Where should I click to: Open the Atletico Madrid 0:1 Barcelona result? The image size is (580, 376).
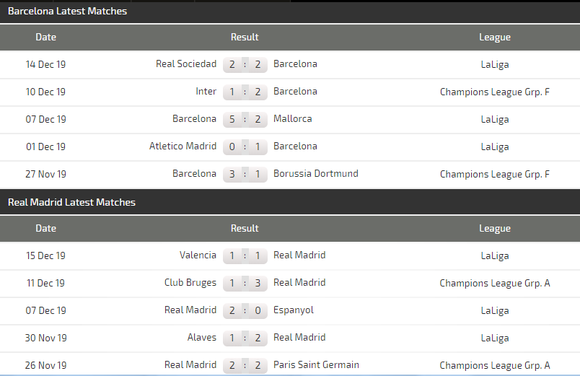(245, 147)
